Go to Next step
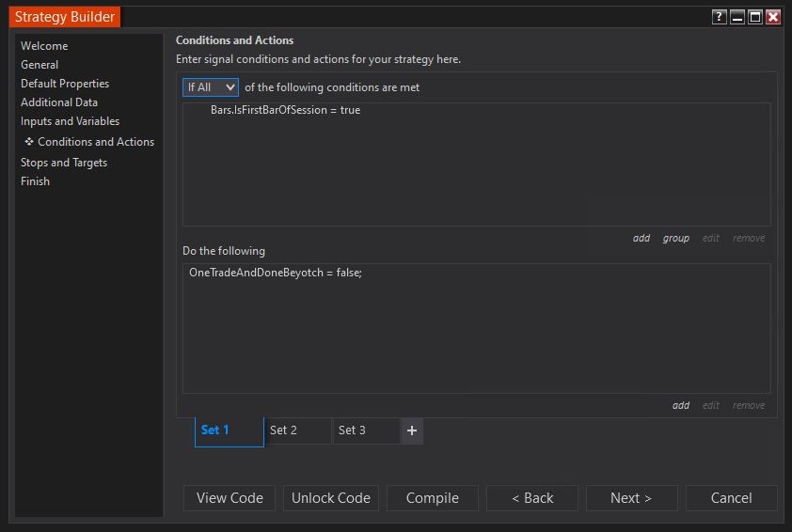Screen dimensions: 792x532 pos(630,498)
